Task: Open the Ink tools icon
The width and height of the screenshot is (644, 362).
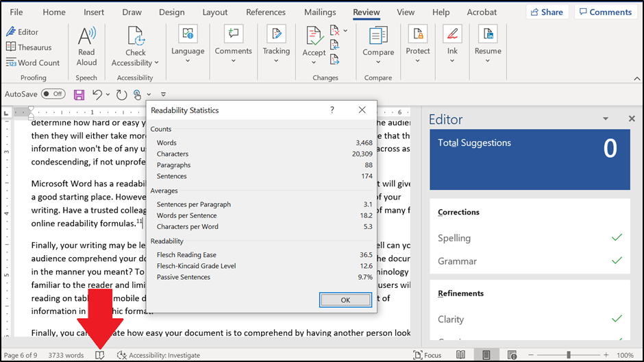Action: tap(452, 34)
